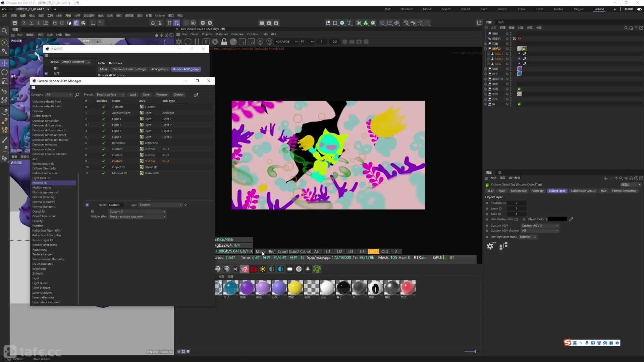
Task: Open the Custom AOV 3 dropdown
Action: coord(540,226)
